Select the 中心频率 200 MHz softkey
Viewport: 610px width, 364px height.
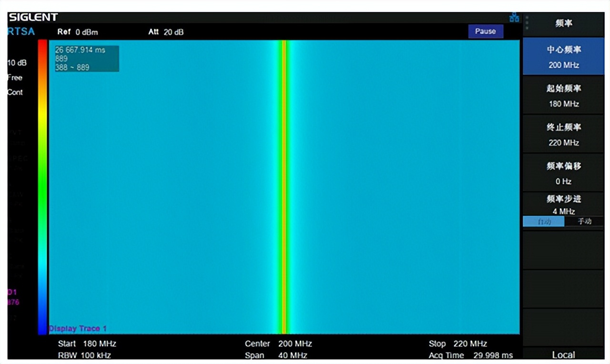click(x=563, y=57)
